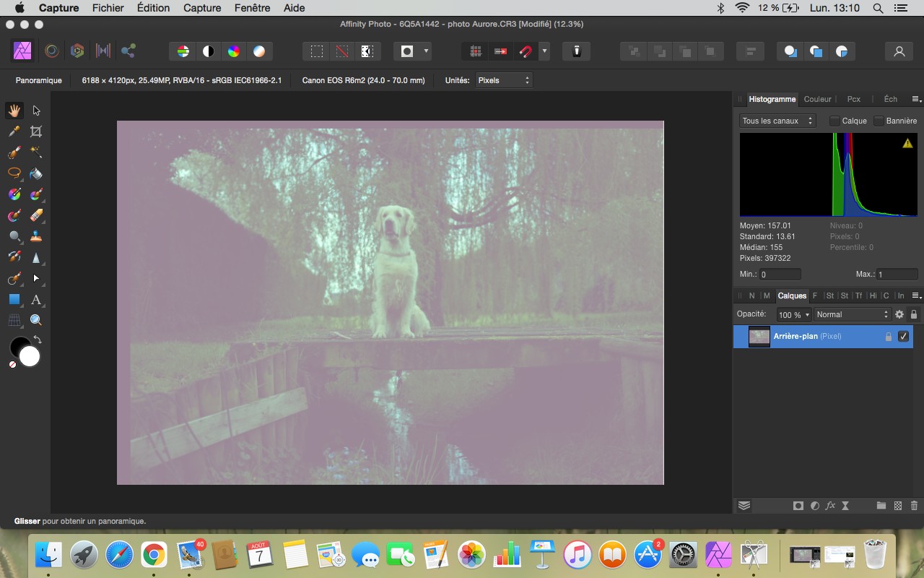Screen dimensions: 924x578
Task: Add a mask layer from Layers panel
Action: click(x=798, y=506)
